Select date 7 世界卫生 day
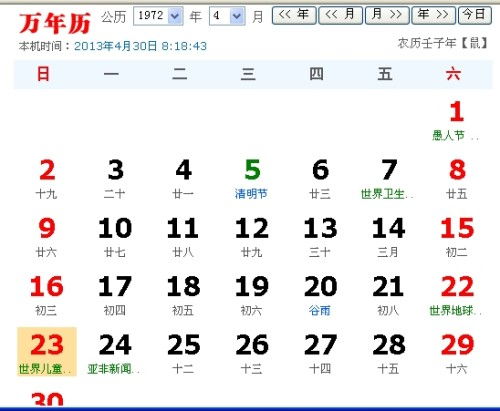 coord(388,180)
